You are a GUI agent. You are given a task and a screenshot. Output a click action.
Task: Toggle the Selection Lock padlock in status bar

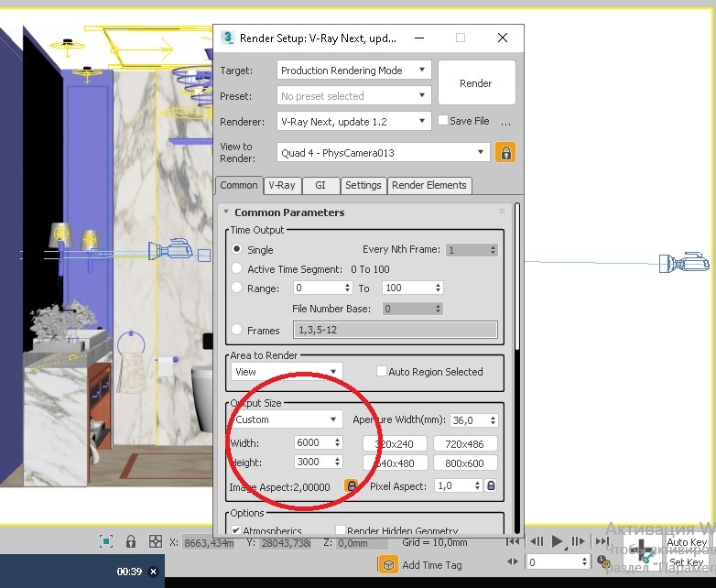point(131,541)
